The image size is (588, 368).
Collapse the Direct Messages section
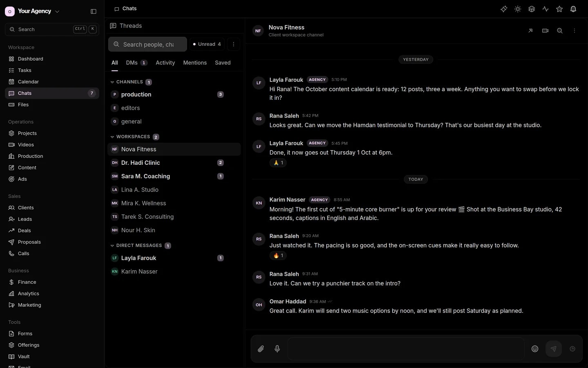click(x=140, y=246)
